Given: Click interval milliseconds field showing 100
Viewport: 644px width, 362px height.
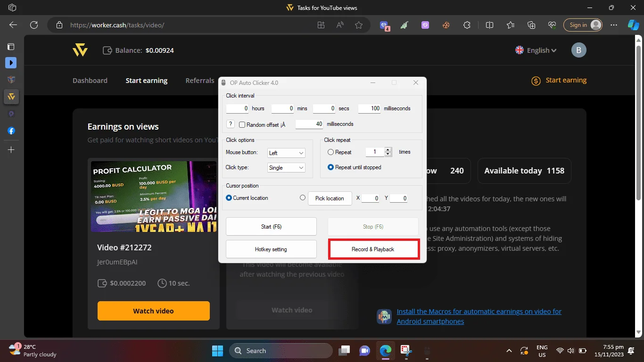Looking at the screenshot, I should click(x=369, y=108).
